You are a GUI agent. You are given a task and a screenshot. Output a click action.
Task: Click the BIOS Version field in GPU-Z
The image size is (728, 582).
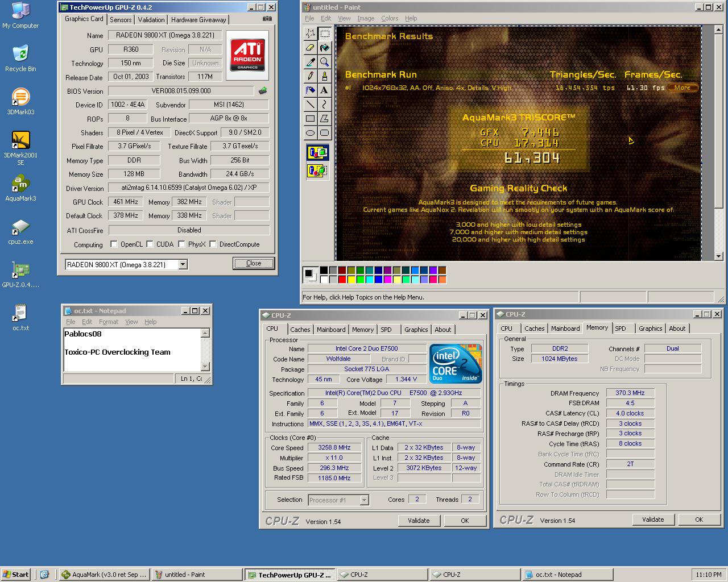[181, 91]
